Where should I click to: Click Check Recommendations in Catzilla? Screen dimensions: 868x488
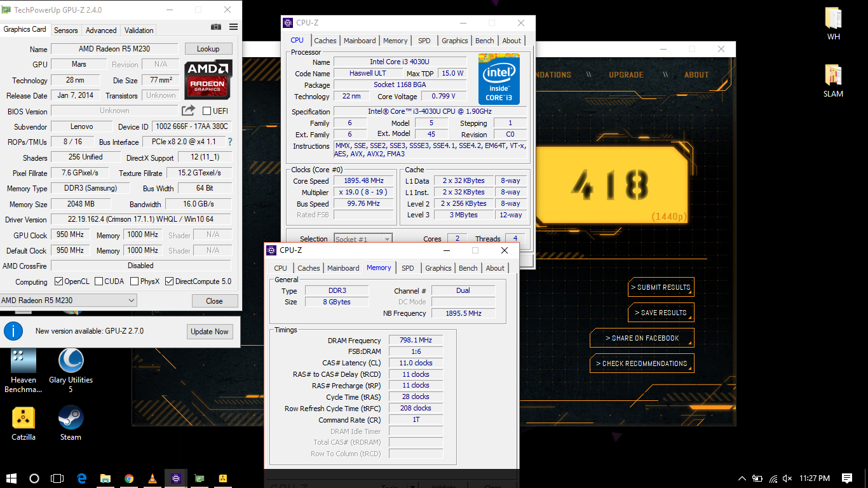tap(642, 363)
